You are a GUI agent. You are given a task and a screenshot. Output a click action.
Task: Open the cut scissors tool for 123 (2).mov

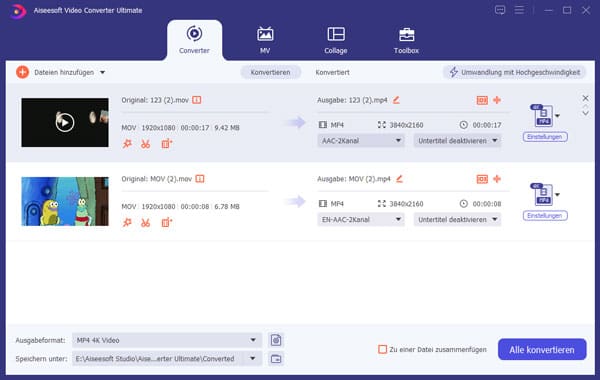pyautogui.click(x=145, y=144)
